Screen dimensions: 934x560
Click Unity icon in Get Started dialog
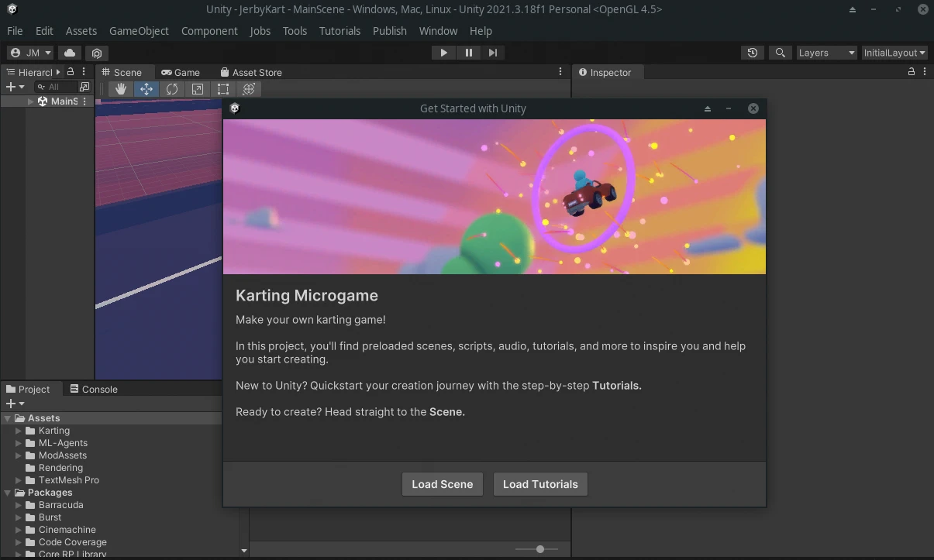click(x=235, y=108)
